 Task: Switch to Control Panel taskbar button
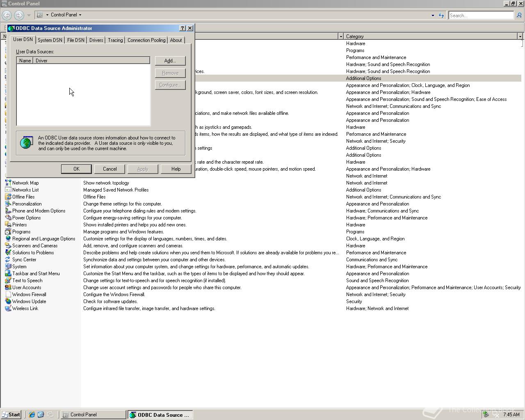pos(93,415)
